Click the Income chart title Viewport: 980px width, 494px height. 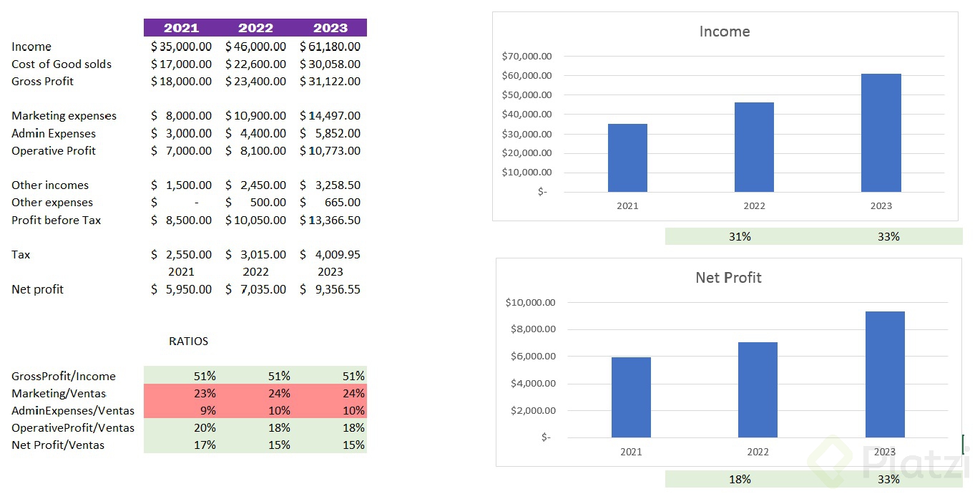724,32
